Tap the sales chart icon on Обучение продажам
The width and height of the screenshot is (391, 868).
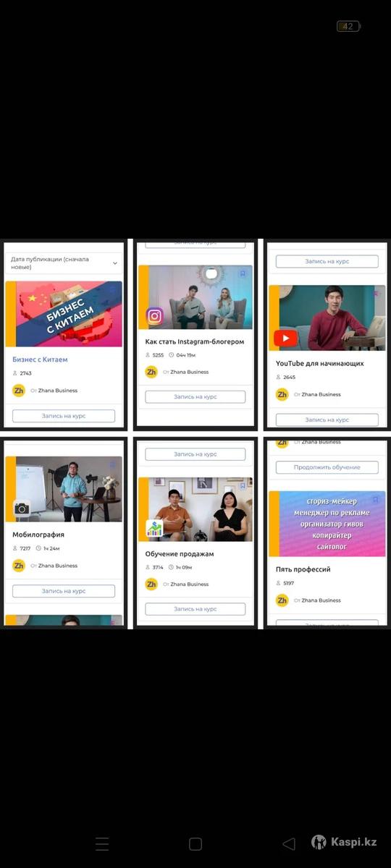point(154,529)
